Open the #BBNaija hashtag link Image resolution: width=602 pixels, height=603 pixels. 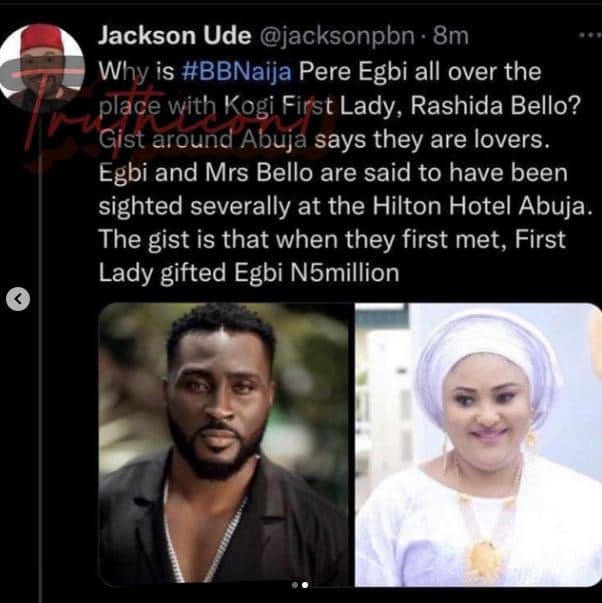(x=236, y=72)
